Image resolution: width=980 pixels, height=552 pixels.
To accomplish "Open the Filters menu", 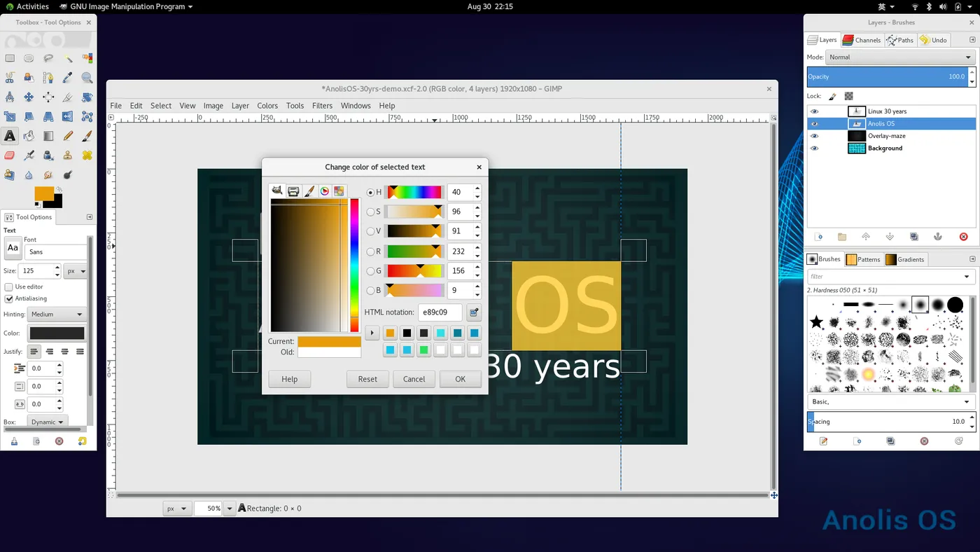I will pyautogui.click(x=322, y=106).
